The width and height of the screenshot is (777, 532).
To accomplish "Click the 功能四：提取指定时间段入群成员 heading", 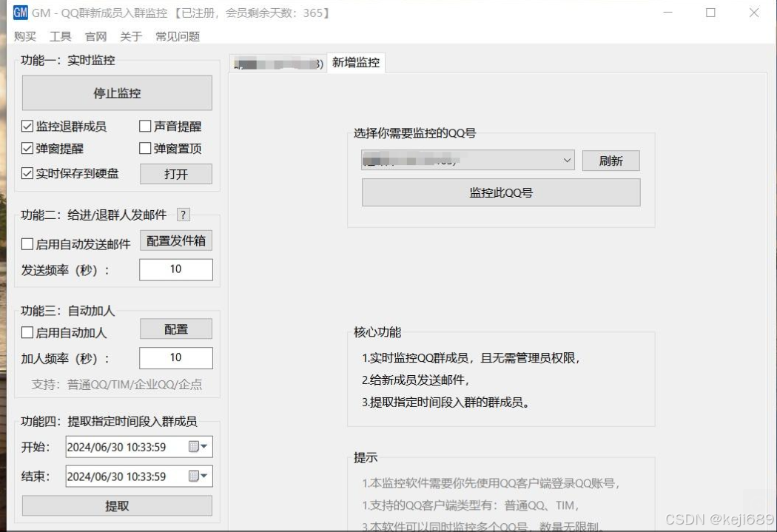I will (109, 421).
